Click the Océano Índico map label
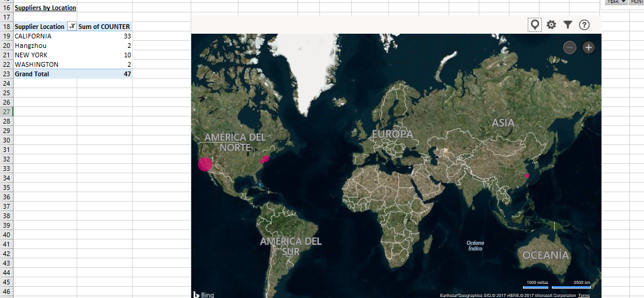Viewport: 644px width, 298px height. click(475, 246)
